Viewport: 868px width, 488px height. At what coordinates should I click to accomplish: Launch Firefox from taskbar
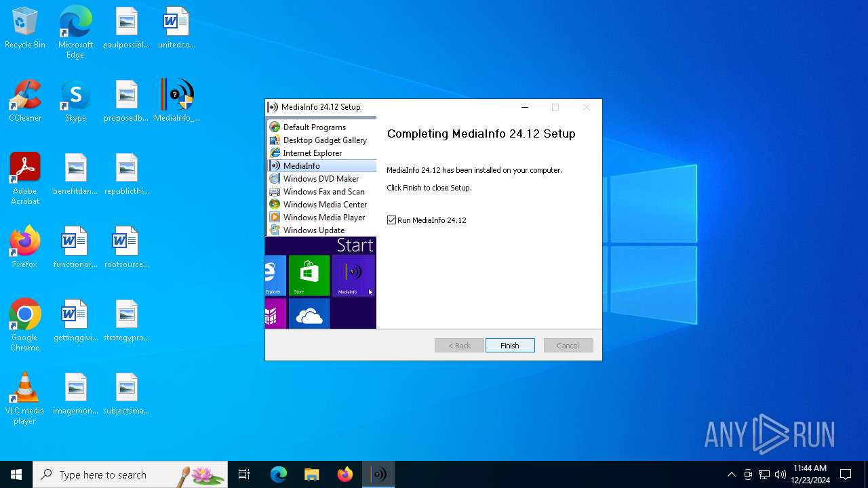[345, 474]
